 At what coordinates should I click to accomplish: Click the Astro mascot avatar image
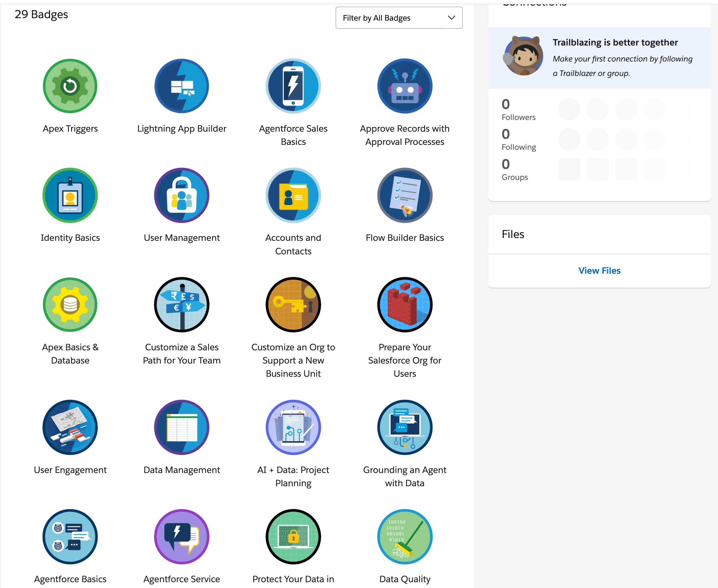point(523,56)
